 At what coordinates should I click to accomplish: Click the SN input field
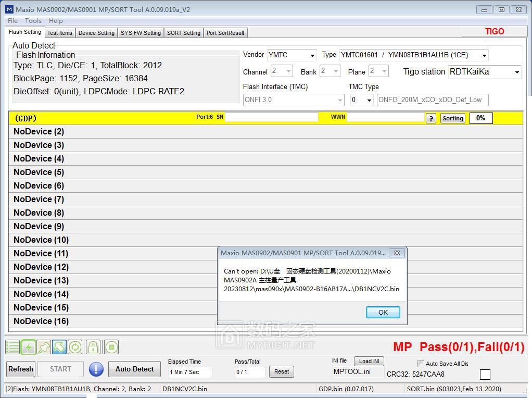(271, 117)
